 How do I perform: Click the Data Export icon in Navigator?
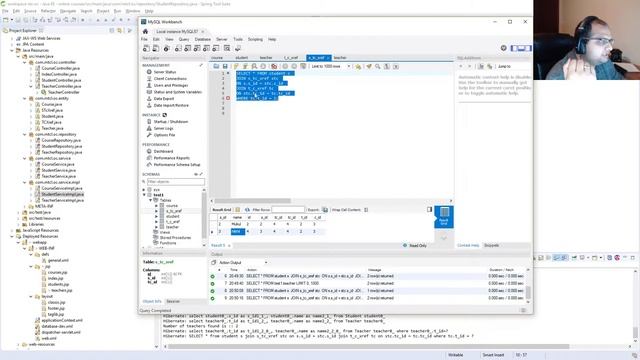149,98
